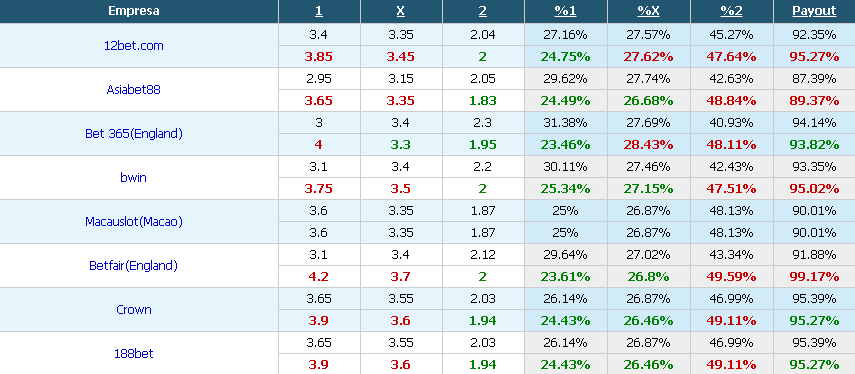Sort table by %X header

point(648,11)
